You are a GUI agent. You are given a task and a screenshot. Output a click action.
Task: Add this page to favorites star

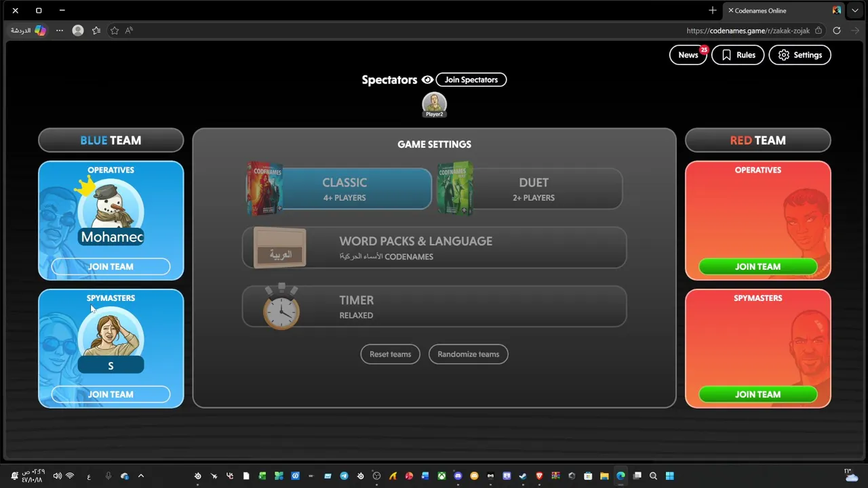(x=115, y=30)
